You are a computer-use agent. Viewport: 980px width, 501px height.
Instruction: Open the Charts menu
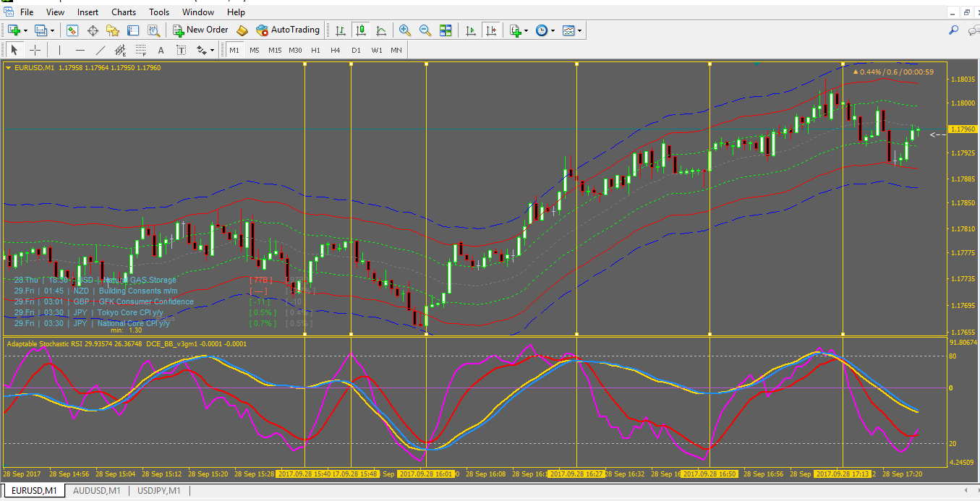124,12
